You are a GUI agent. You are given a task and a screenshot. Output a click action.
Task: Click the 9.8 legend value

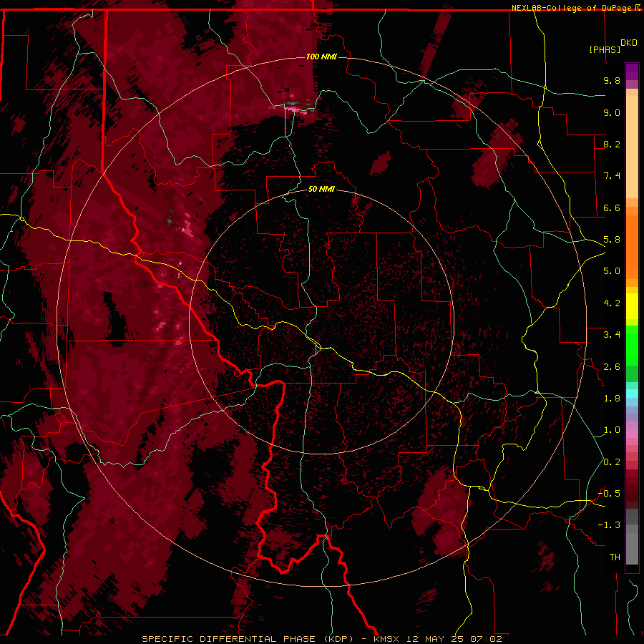click(x=612, y=80)
